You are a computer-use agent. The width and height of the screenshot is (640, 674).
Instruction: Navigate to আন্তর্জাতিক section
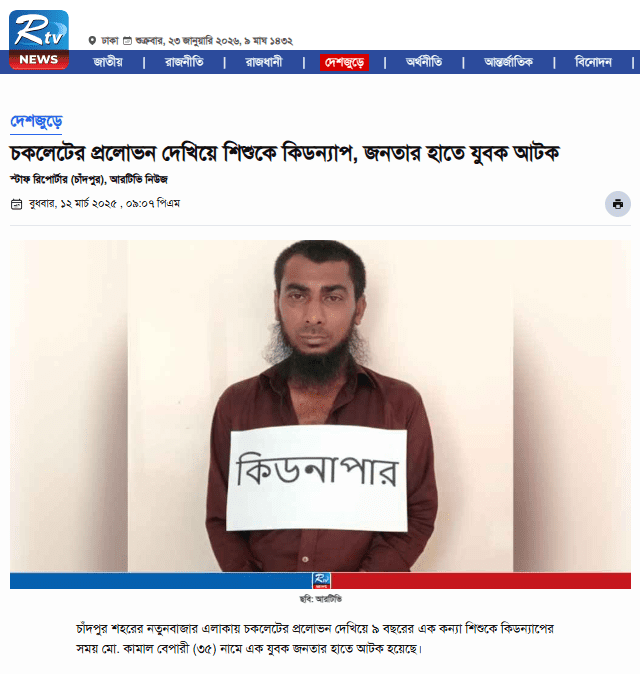point(508,62)
